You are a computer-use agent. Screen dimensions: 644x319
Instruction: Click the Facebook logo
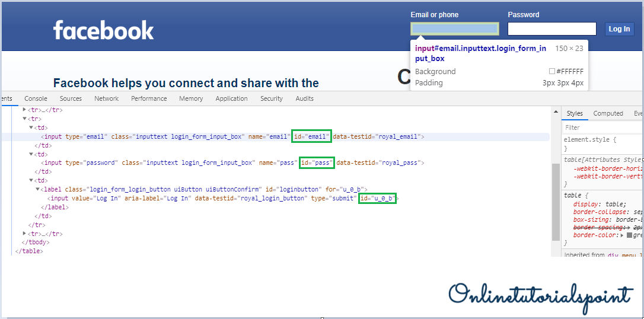103,30
